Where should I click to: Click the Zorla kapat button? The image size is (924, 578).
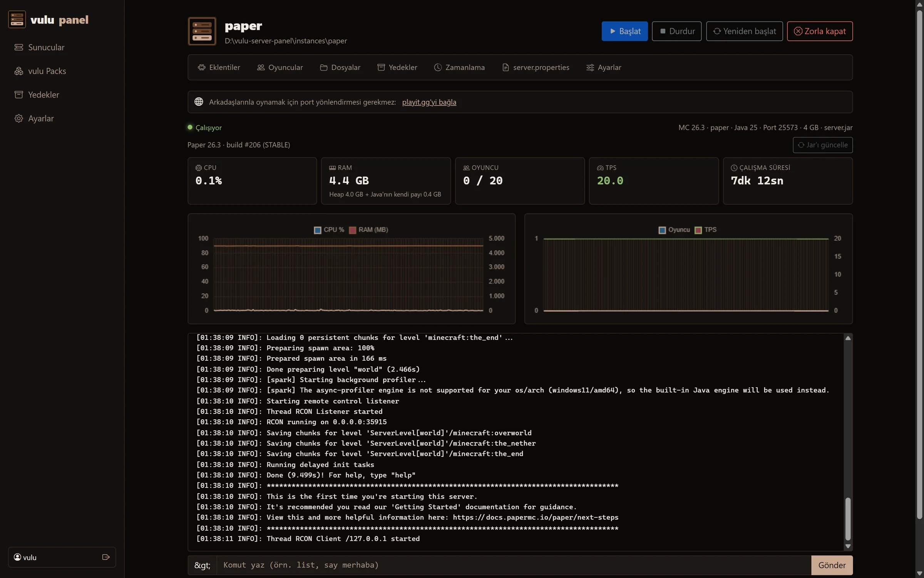pyautogui.click(x=820, y=31)
